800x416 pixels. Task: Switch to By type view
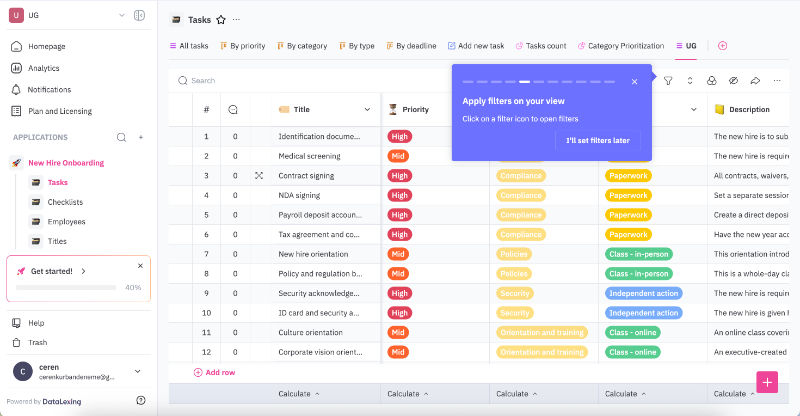point(357,46)
